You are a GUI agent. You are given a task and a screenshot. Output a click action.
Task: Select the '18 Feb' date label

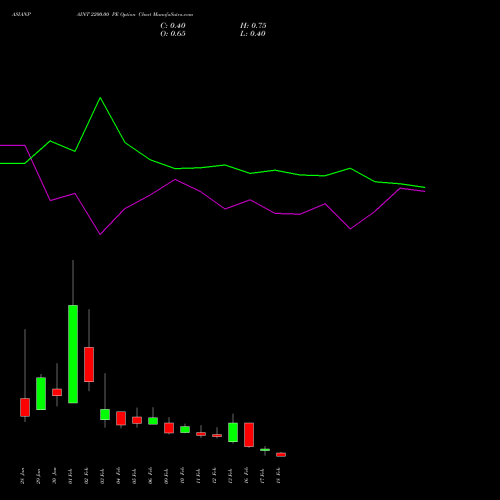coord(279,476)
